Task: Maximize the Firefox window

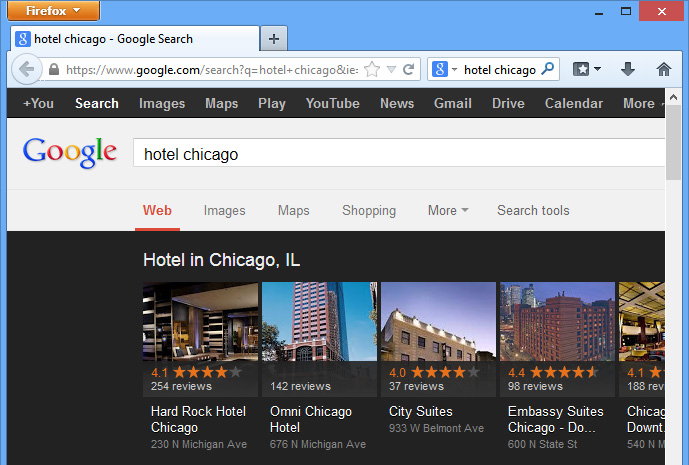Action: 626,11
